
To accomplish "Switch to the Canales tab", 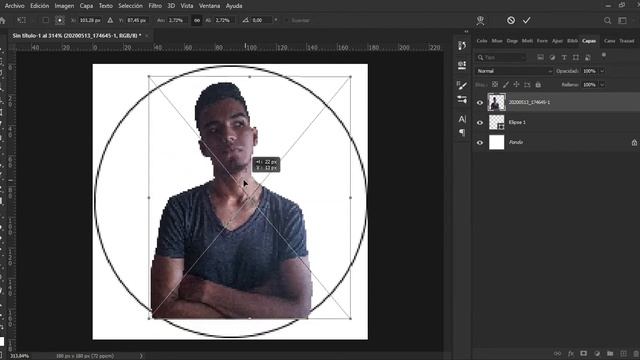I will pyautogui.click(x=609, y=41).
